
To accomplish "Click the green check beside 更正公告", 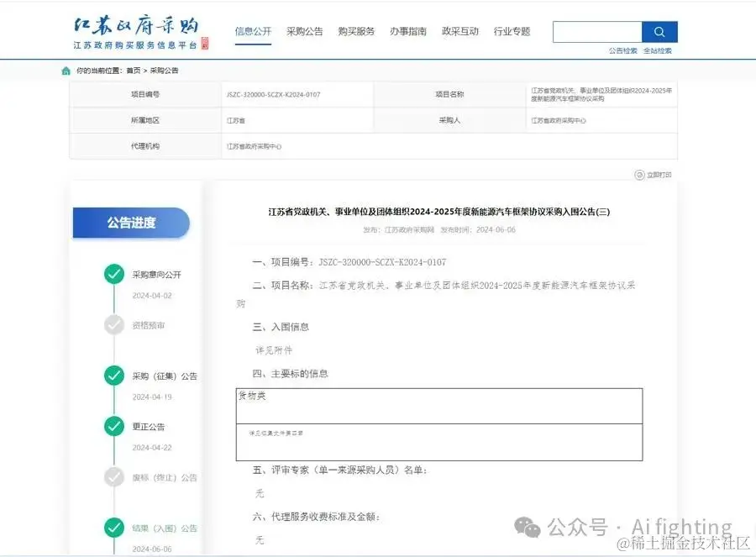I will pyautogui.click(x=113, y=427).
